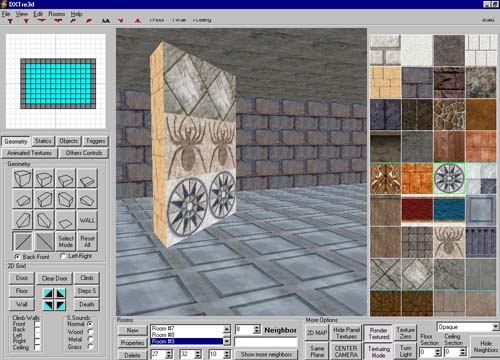Select Room #7 in the room list

(187, 328)
